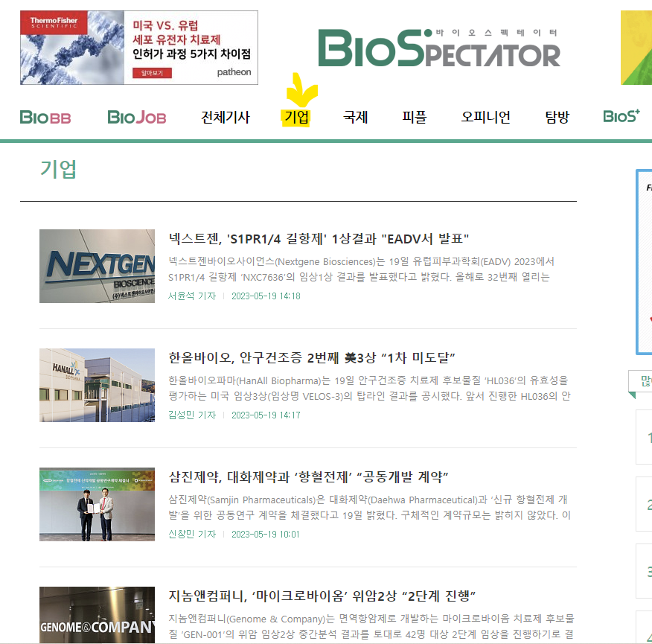The image size is (652, 644).
Task: Open headline 지놈앤컴퍼니 마이크로바이옴 위암2상
Action: pyautogui.click(x=322, y=596)
